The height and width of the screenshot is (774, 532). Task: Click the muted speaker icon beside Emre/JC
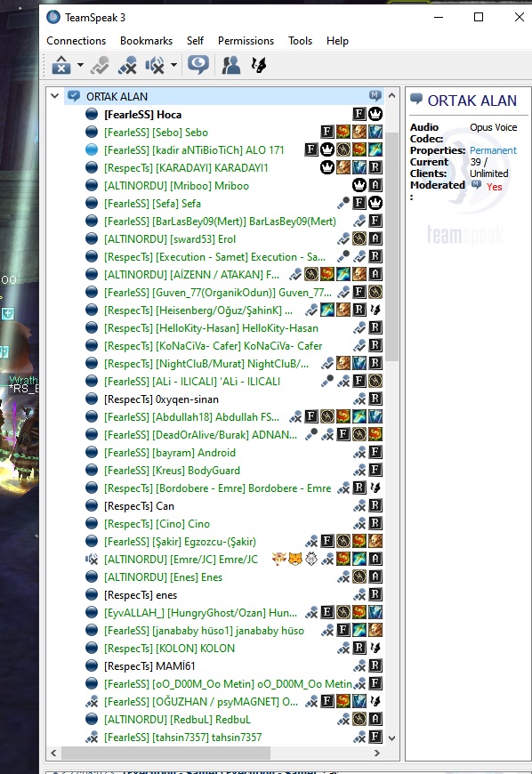coord(92,559)
